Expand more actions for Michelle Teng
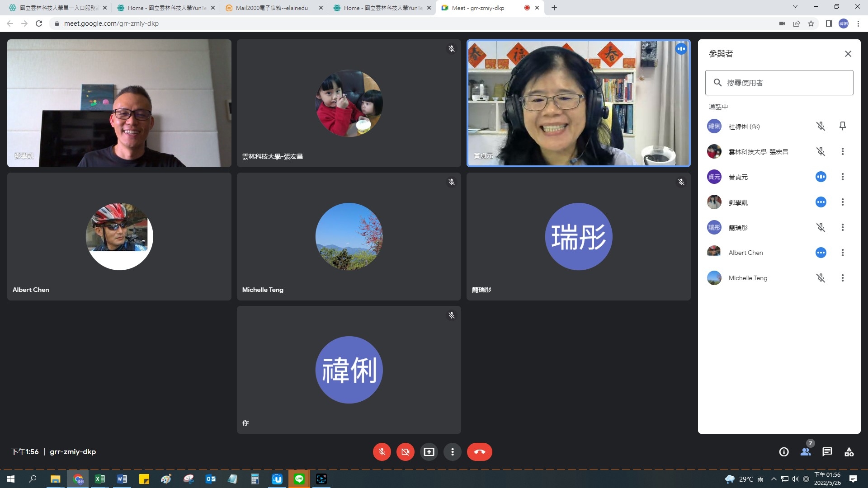Screen dimensions: 868x488 [x=842, y=278]
